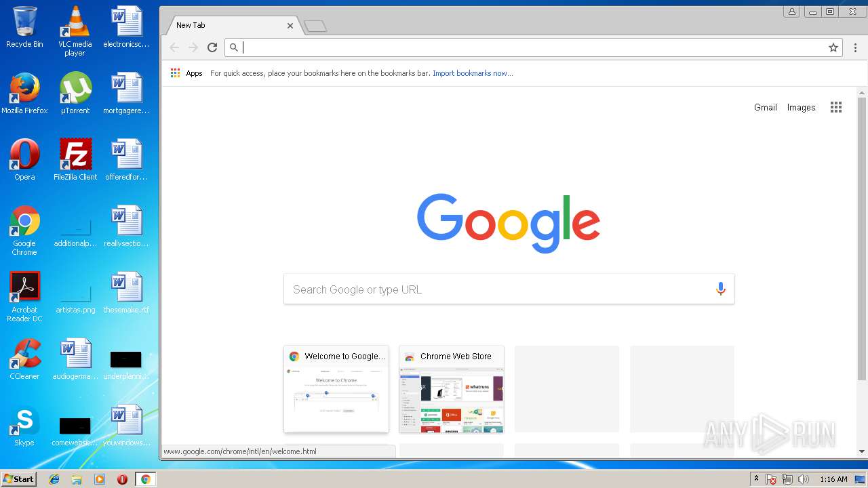Open a new tab with the new-tab button
The height and width of the screenshot is (488, 868).
[315, 26]
